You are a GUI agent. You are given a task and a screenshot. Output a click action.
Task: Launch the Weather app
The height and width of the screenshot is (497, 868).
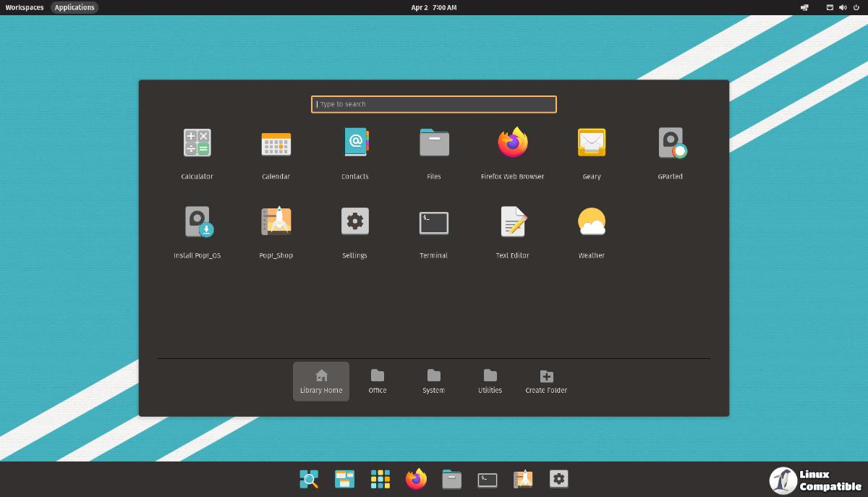click(x=591, y=223)
